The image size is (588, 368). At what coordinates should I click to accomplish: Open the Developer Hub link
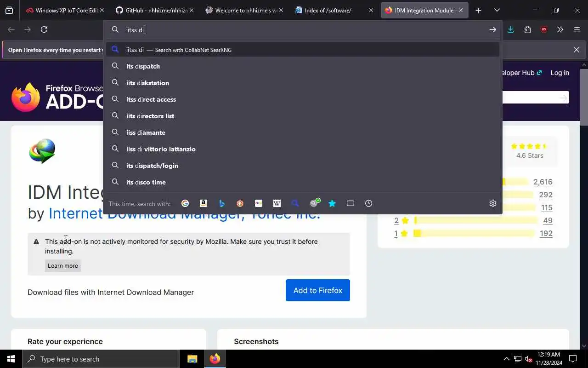[522, 73]
